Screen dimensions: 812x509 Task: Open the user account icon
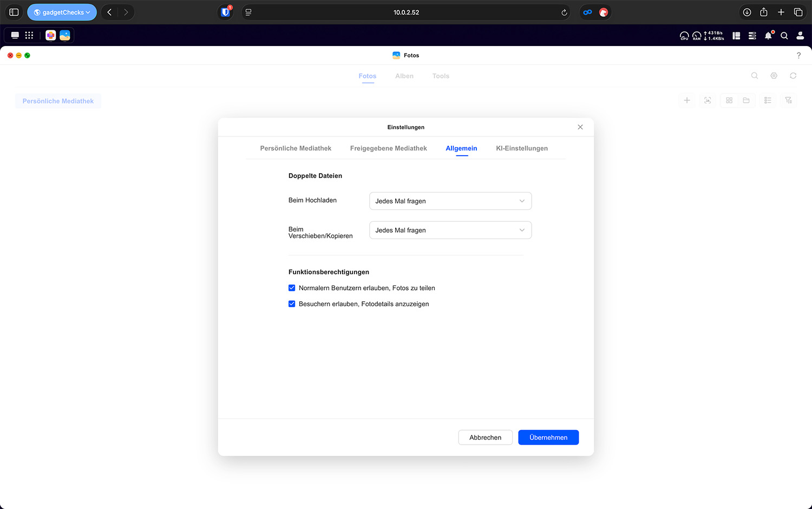tap(800, 36)
